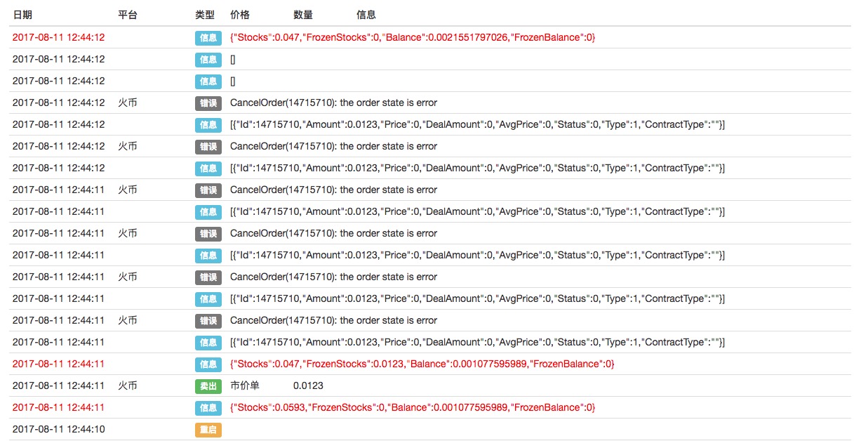The image size is (868, 441).
Task: Click the log text with Stocks 0.0593
Action: [413, 407]
